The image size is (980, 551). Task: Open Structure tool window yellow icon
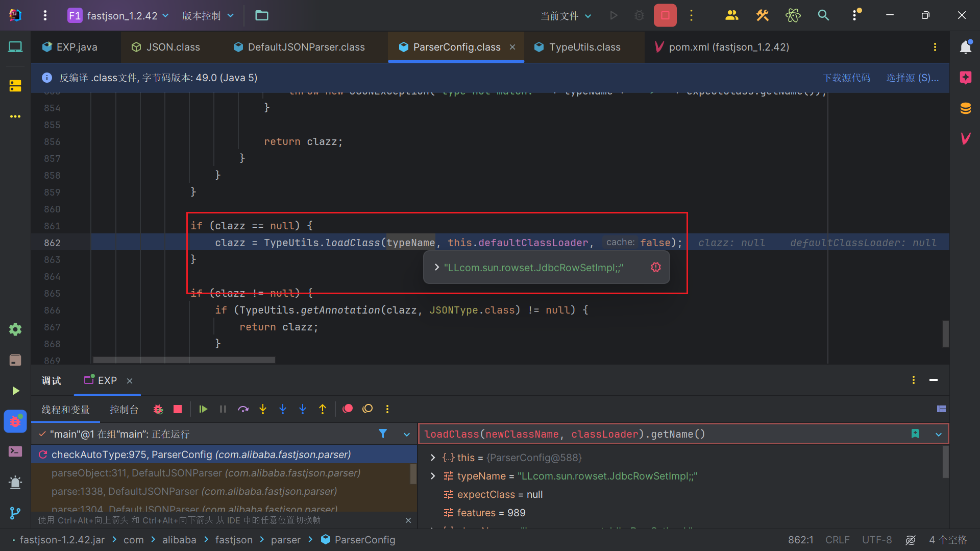click(x=15, y=86)
